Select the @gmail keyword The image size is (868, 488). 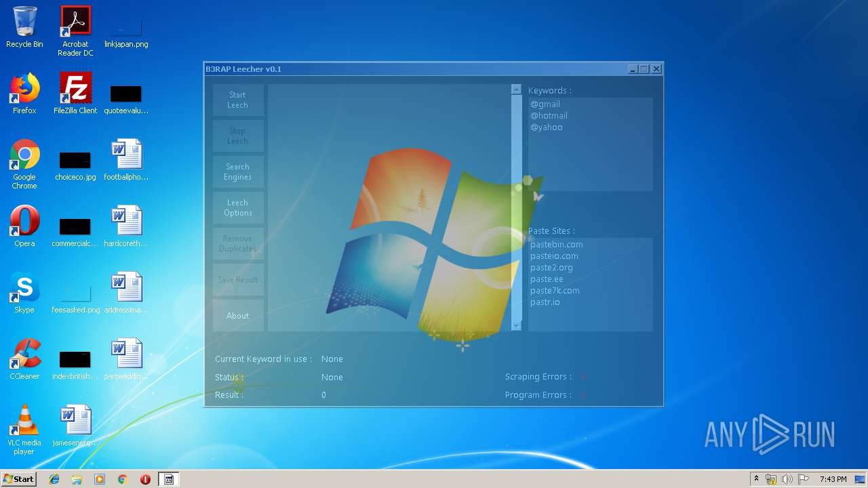[x=545, y=104]
